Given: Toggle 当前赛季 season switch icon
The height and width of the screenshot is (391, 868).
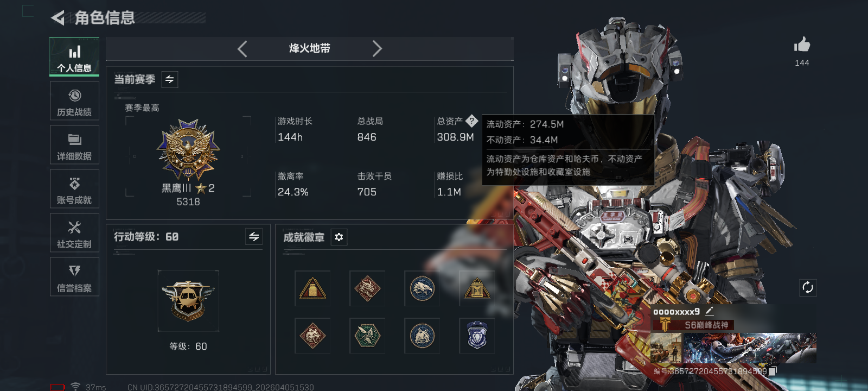Looking at the screenshot, I should pos(170,79).
